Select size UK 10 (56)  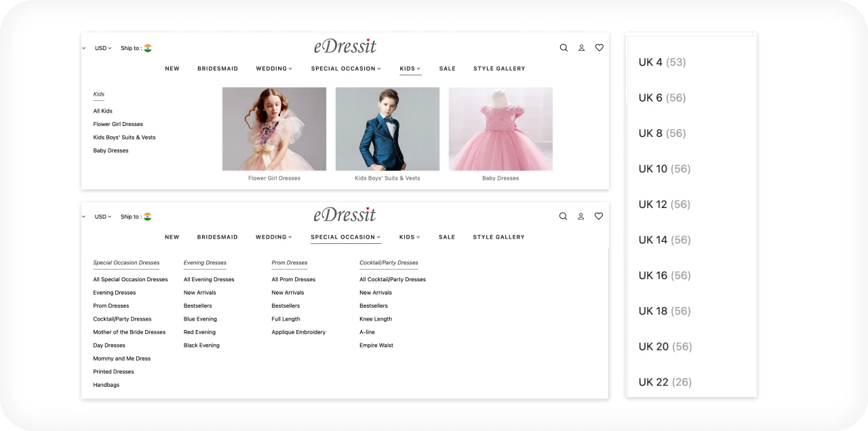[665, 169]
